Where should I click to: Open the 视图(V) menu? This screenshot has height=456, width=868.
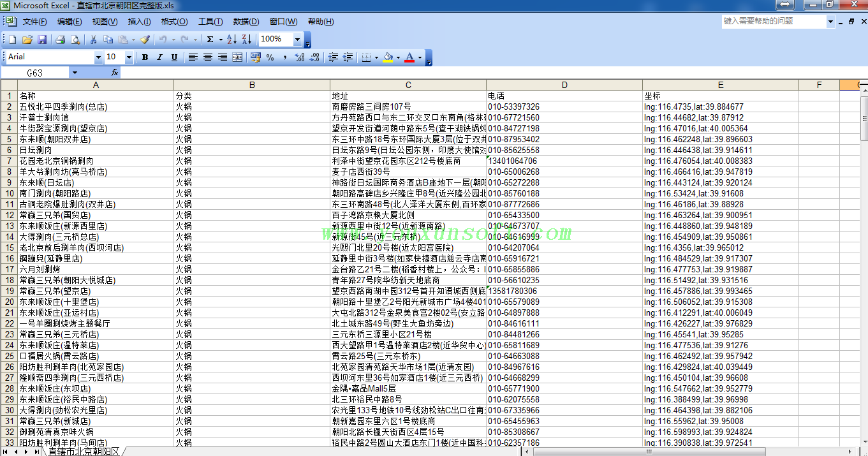[x=105, y=22]
